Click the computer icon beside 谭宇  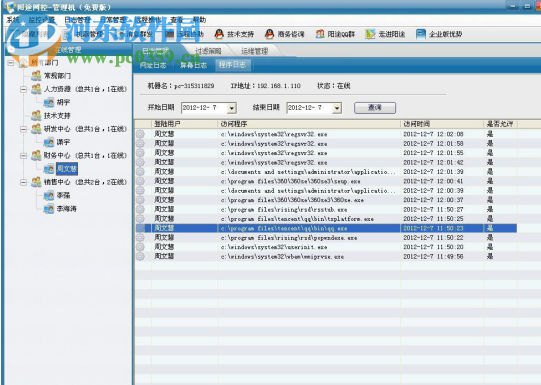point(49,142)
